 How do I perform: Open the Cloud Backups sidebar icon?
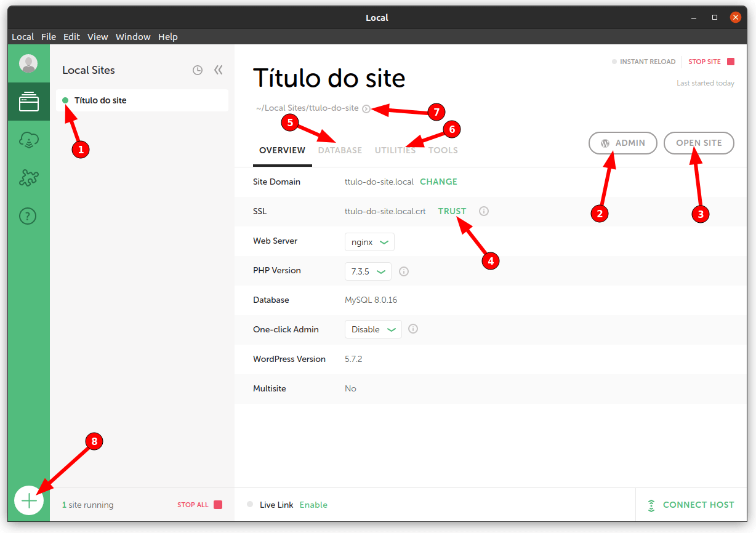click(x=28, y=140)
